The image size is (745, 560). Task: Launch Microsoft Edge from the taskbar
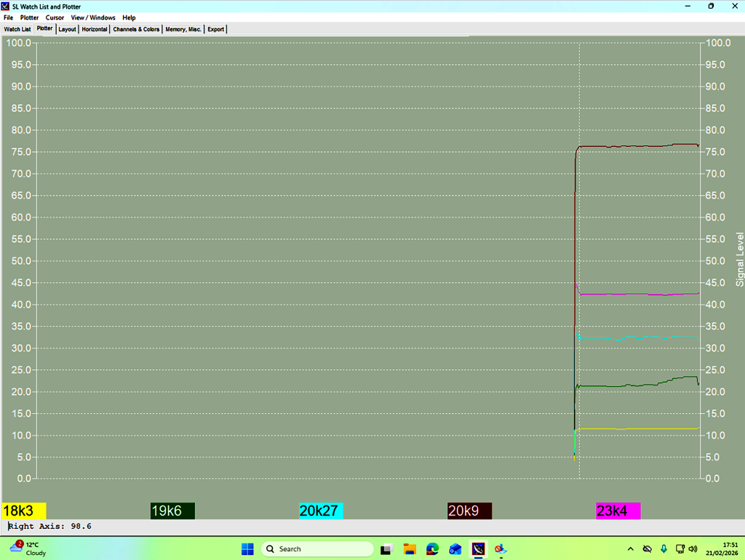point(432,549)
